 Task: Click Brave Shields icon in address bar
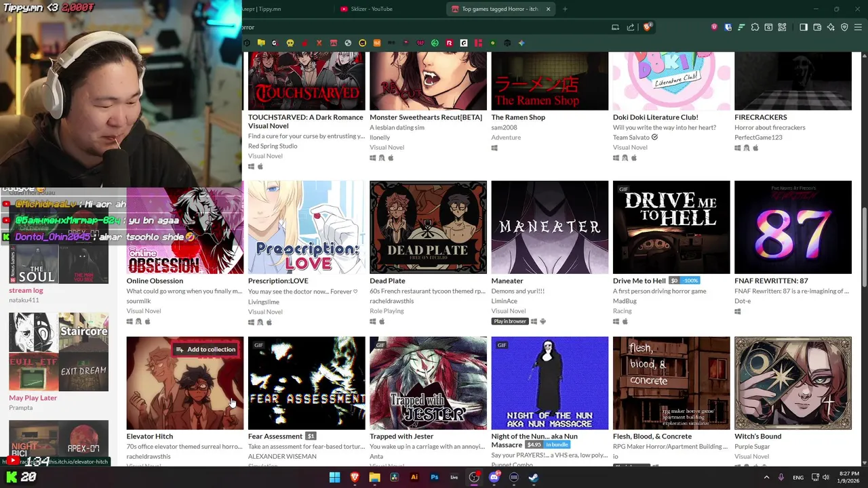click(x=648, y=27)
